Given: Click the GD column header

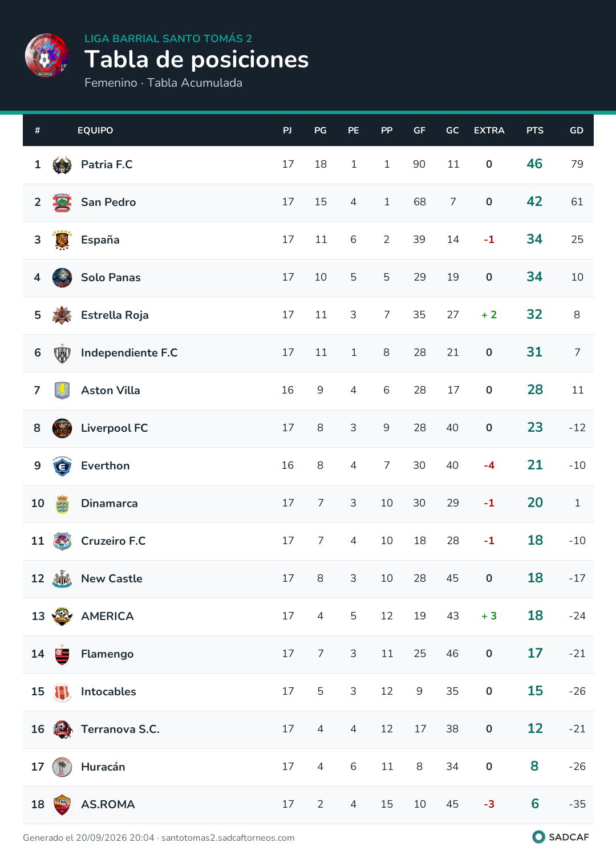Looking at the screenshot, I should (577, 131).
